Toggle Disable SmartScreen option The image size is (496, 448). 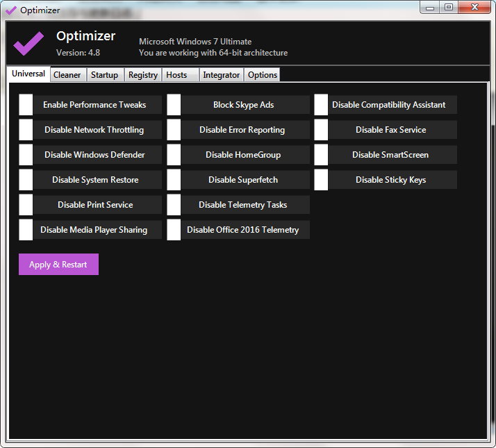[x=321, y=155]
